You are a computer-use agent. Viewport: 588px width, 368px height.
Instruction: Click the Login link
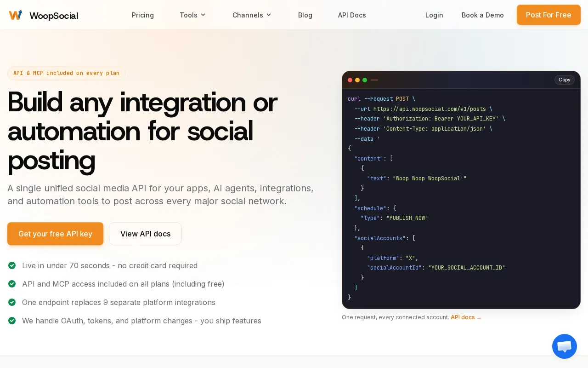click(434, 15)
